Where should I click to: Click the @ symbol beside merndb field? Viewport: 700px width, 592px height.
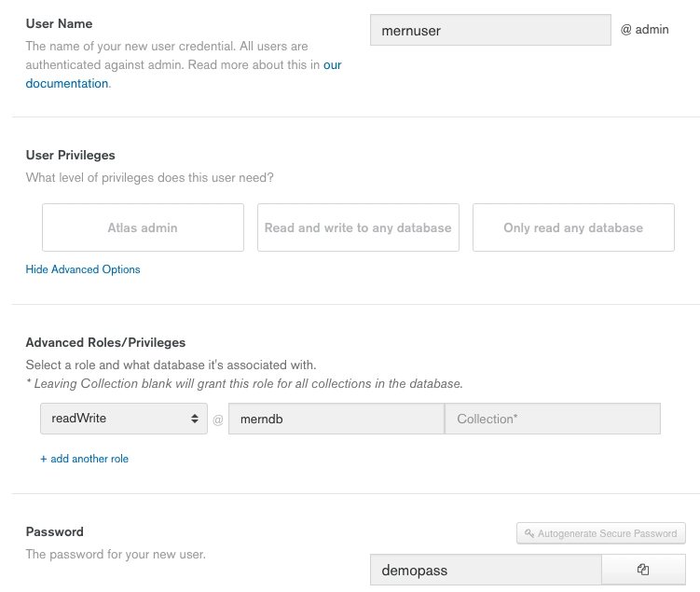(x=218, y=420)
